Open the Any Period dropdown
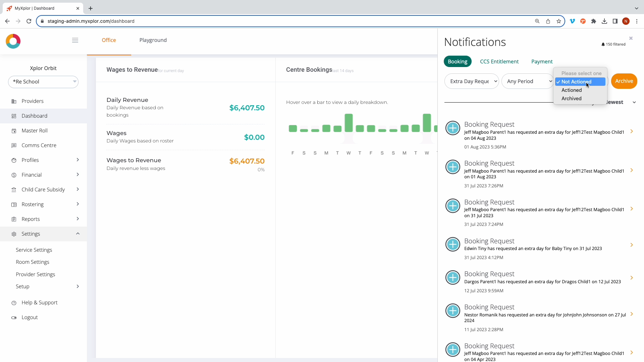 click(x=527, y=81)
